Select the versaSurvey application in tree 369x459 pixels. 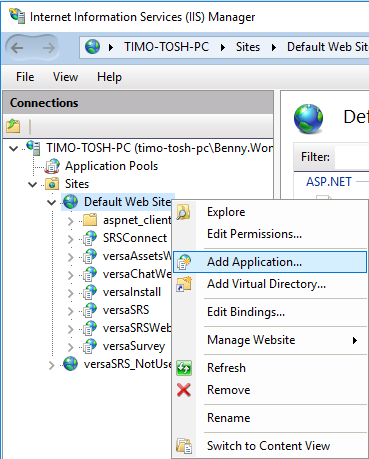[x=134, y=346]
